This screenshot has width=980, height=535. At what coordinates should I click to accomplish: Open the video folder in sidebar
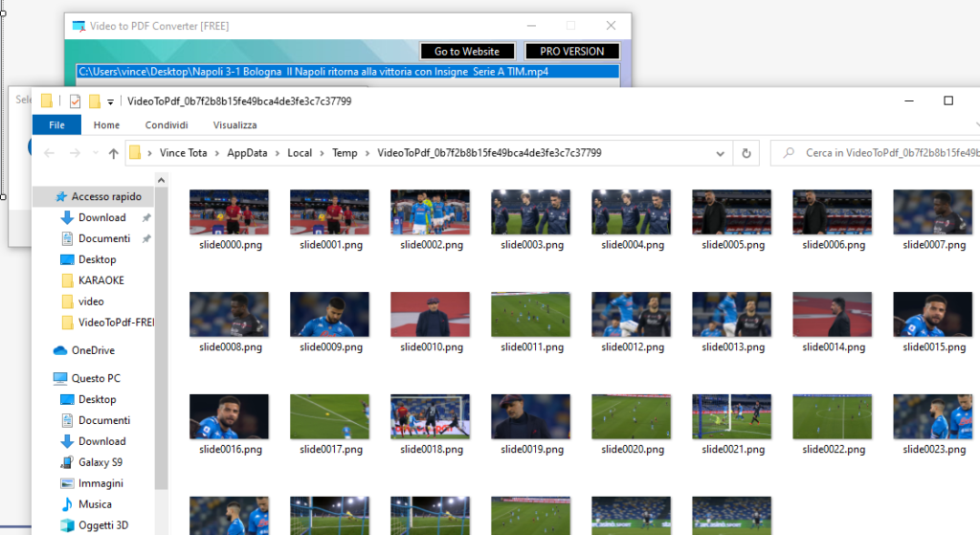point(91,301)
